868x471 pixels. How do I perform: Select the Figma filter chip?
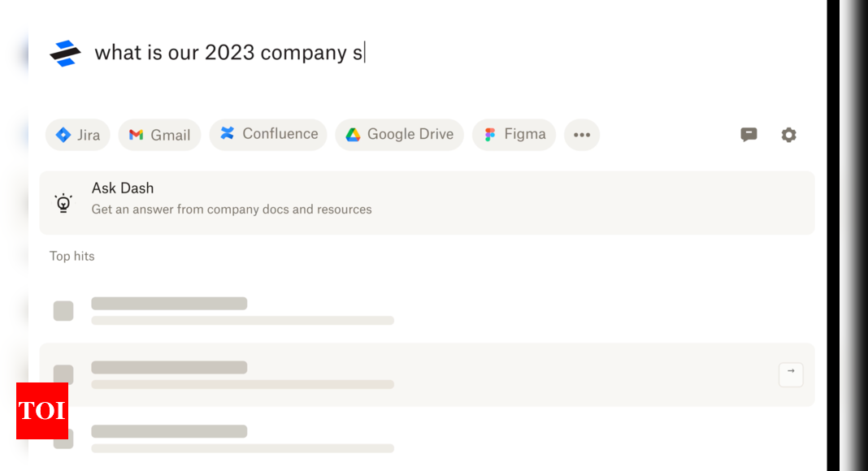(x=514, y=134)
